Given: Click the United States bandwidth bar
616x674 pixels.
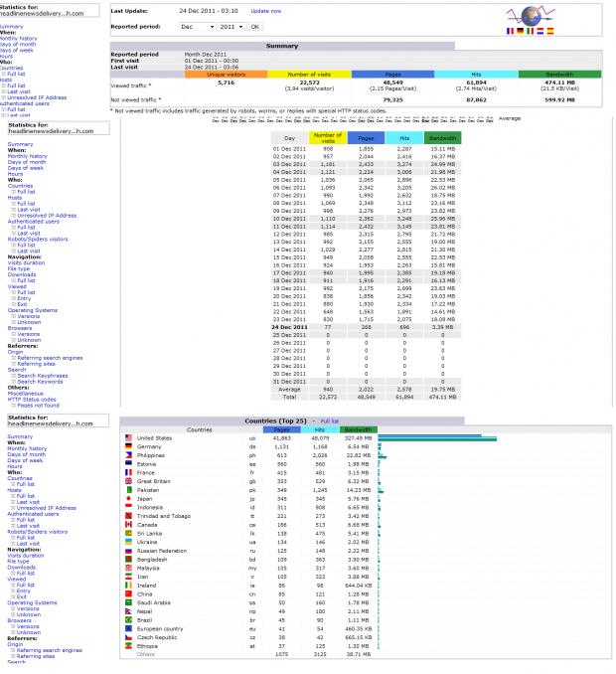Looking at the screenshot, I should pyautogui.click(x=437, y=438).
